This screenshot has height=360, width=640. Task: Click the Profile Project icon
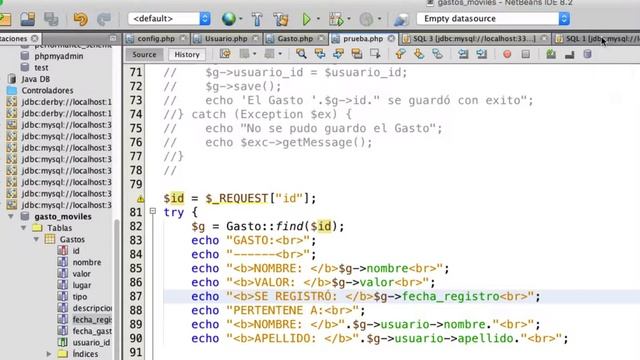(x=366, y=19)
